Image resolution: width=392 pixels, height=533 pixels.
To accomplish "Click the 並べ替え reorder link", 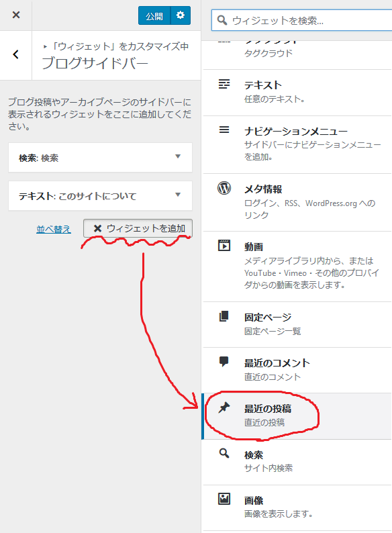I will click(54, 230).
